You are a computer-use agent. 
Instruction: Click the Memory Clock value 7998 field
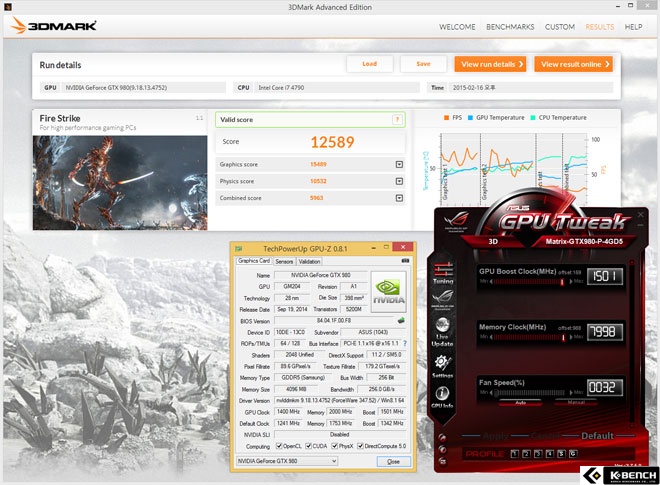point(605,332)
